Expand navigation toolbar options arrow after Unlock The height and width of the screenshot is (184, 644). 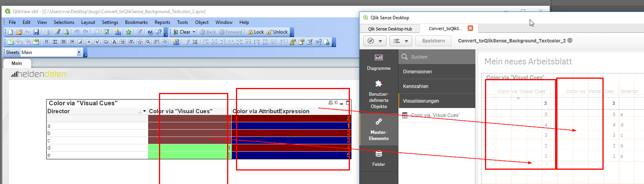[292, 32]
